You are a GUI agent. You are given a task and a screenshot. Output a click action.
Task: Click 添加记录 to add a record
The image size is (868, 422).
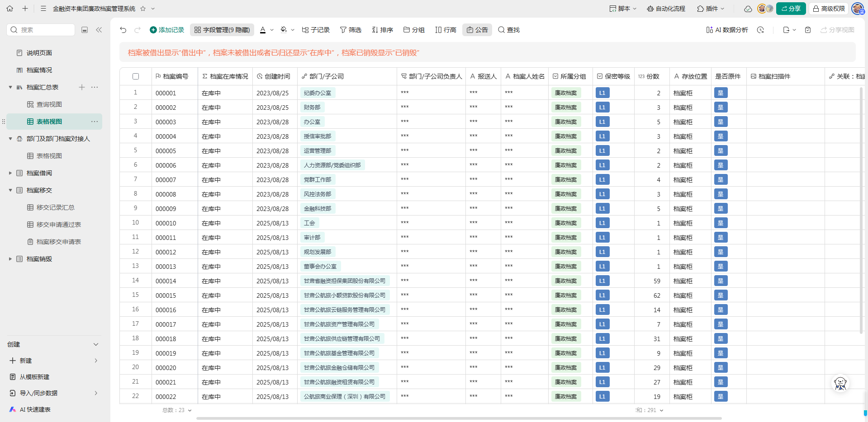click(167, 30)
